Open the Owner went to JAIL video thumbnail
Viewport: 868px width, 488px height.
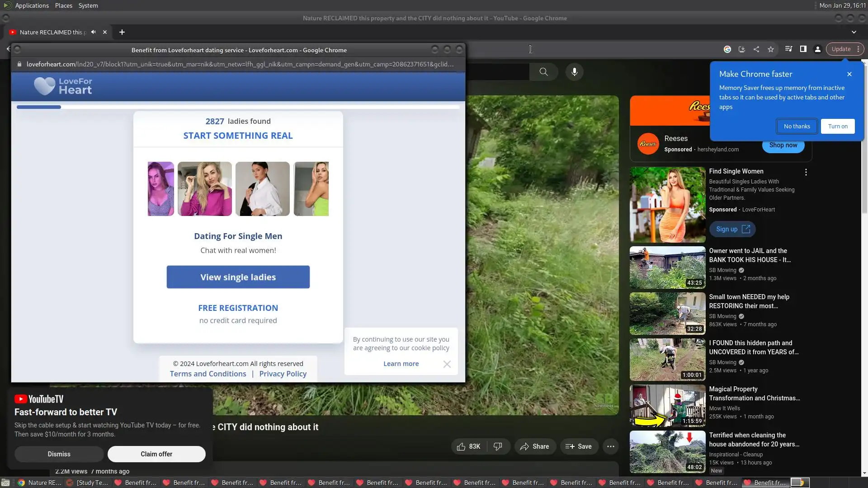tap(667, 267)
